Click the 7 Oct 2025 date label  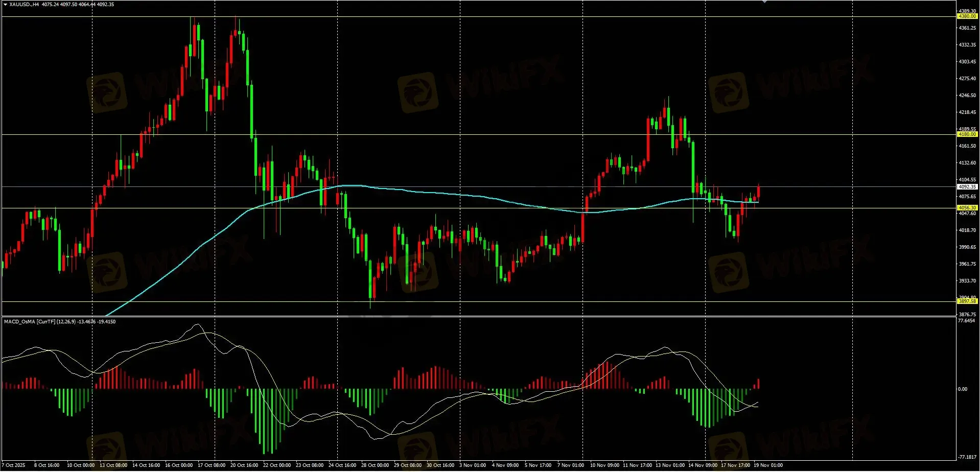coord(14,465)
